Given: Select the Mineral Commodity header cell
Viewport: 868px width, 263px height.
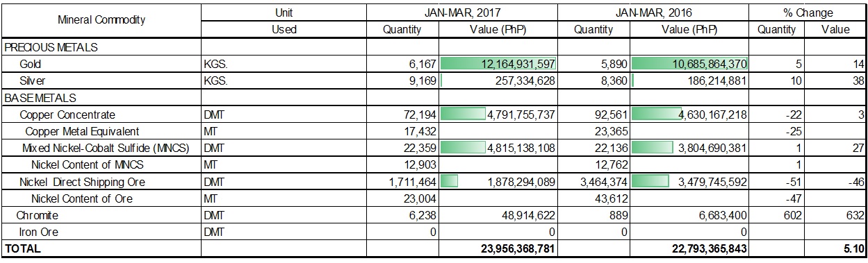Looking at the screenshot, I should [x=101, y=20].
